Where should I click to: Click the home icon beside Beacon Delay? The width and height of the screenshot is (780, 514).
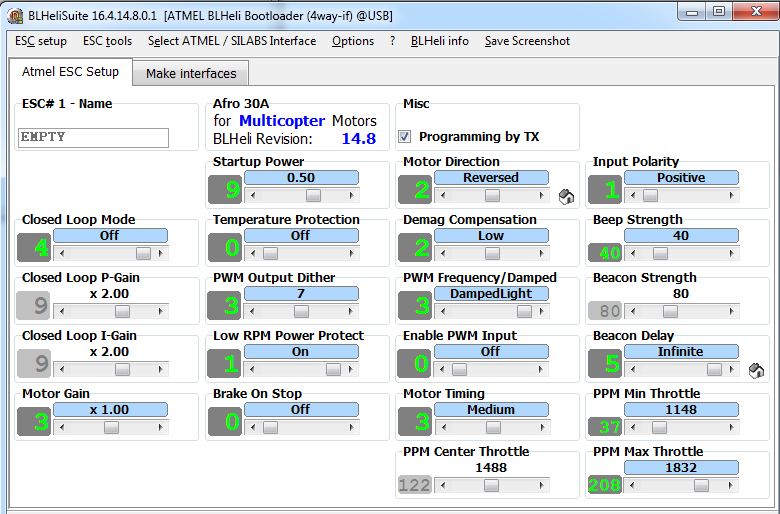click(x=756, y=370)
